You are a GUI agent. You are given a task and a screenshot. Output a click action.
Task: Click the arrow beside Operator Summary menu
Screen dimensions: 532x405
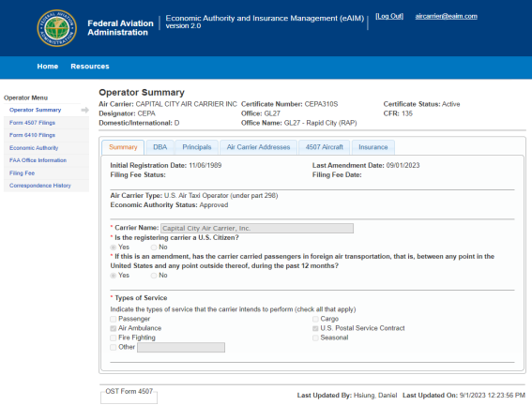(x=85, y=110)
